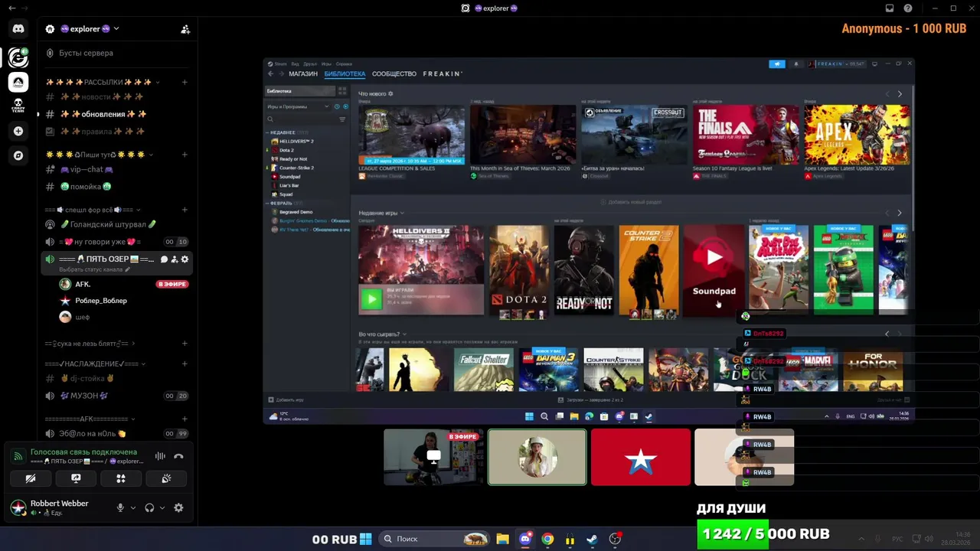
Task: Open the Crazy Team server icon
Action: 18,106
